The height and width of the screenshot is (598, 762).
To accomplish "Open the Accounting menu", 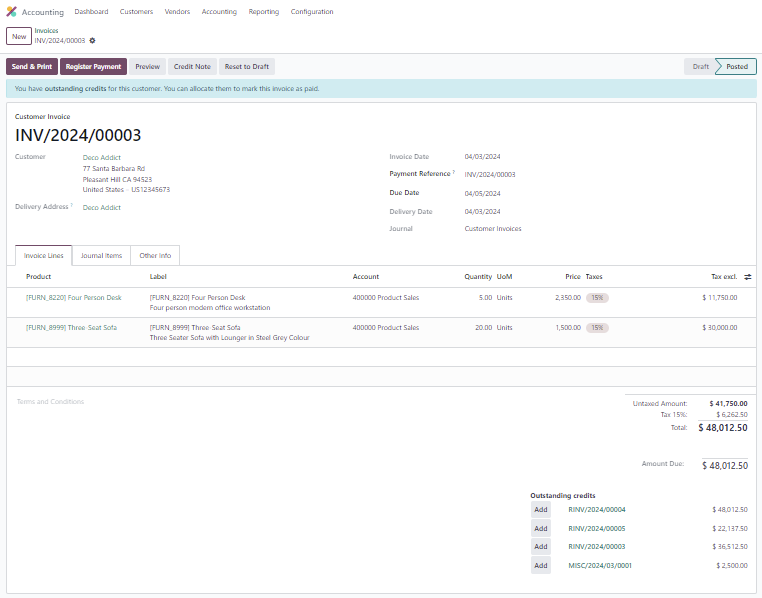I will tap(219, 12).
